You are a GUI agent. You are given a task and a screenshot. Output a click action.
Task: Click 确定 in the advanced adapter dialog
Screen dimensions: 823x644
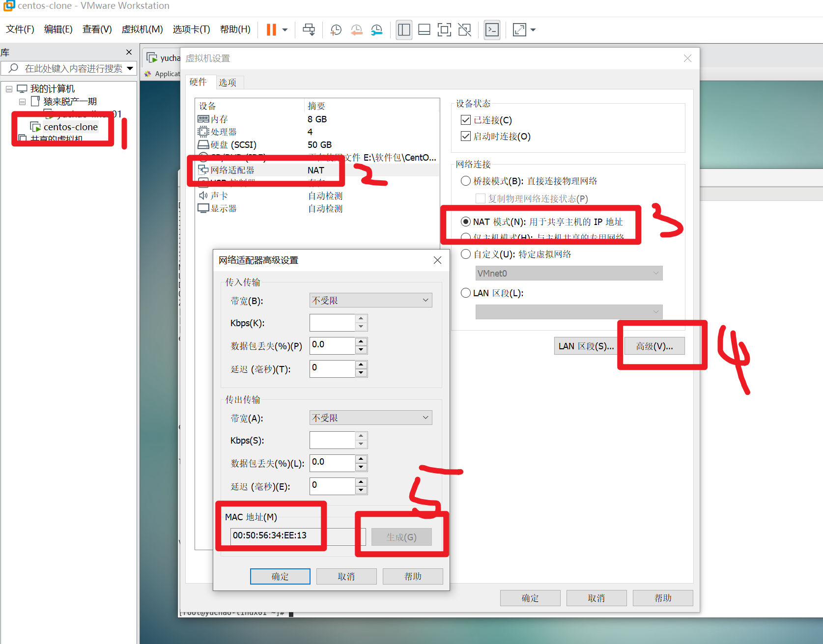[280, 576]
